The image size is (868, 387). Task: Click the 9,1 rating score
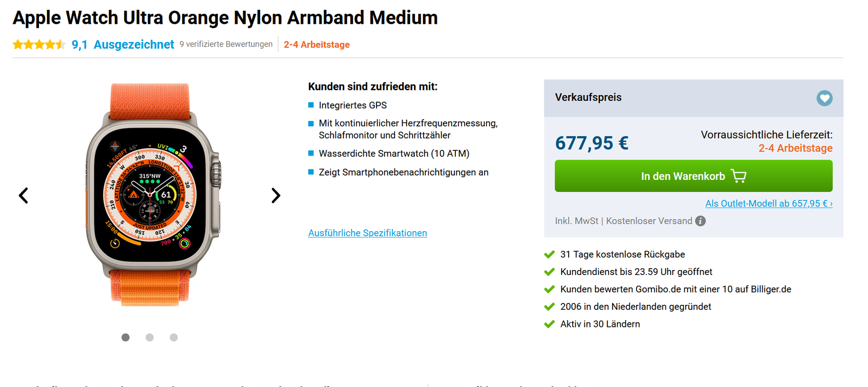coord(79,44)
